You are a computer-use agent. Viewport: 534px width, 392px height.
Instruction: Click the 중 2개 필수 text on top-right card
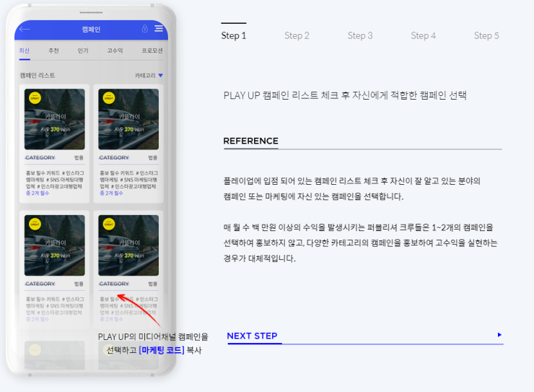click(x=111, y=193)
